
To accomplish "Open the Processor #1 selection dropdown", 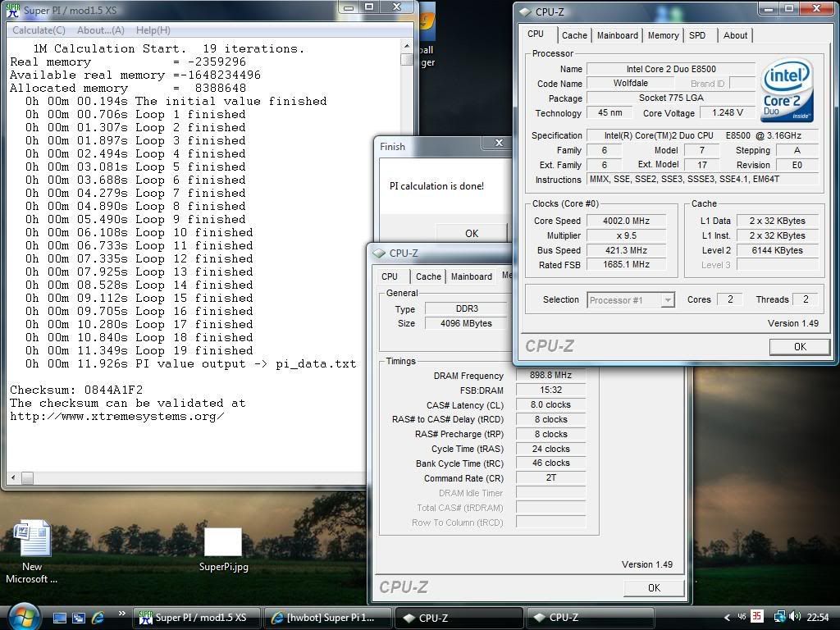I will point(631,300).
